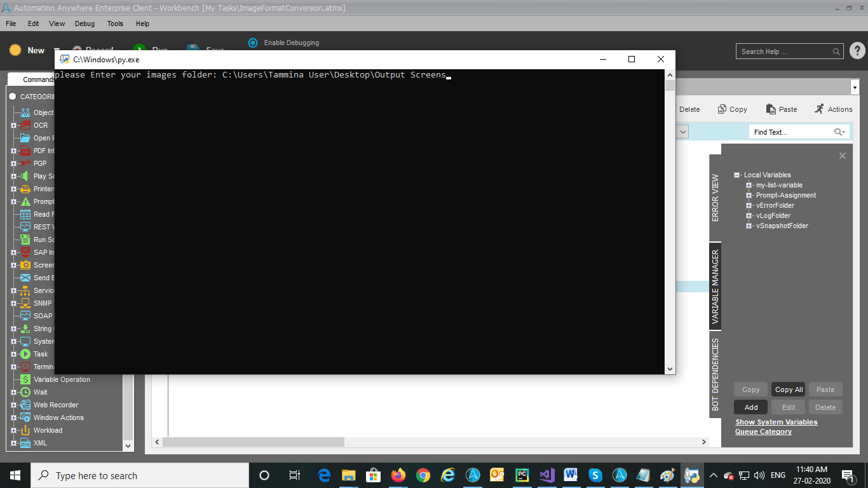Screen dimensions: 868x488
Task: Switch to the Error View tab
Action: [x=715, y=198]
